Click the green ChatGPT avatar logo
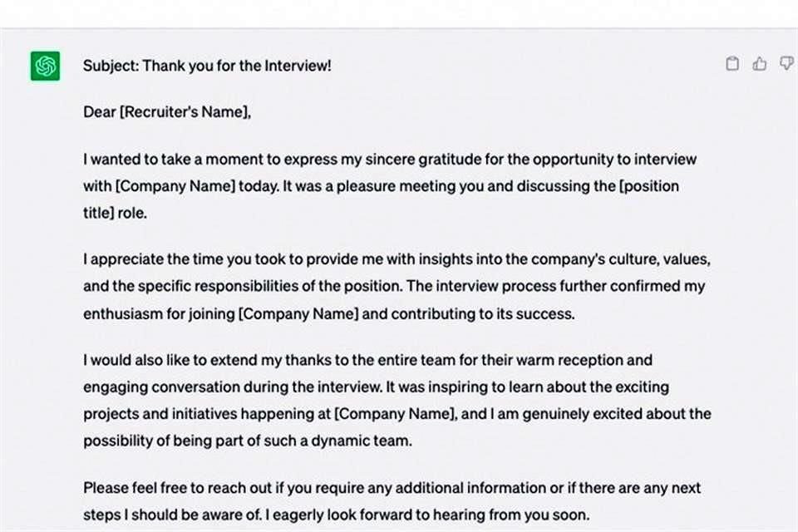Viewport: 798px width, 532px height. pyautogui.click(x=45, y=66)
